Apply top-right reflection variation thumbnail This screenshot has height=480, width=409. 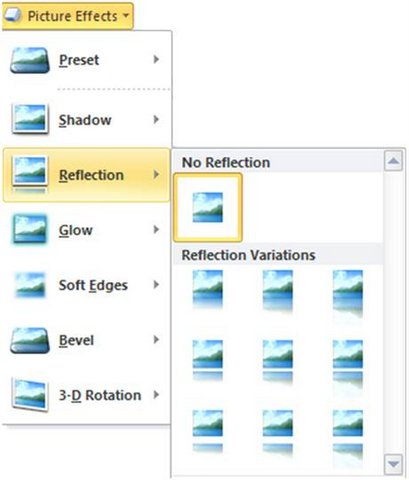(348, 293)
